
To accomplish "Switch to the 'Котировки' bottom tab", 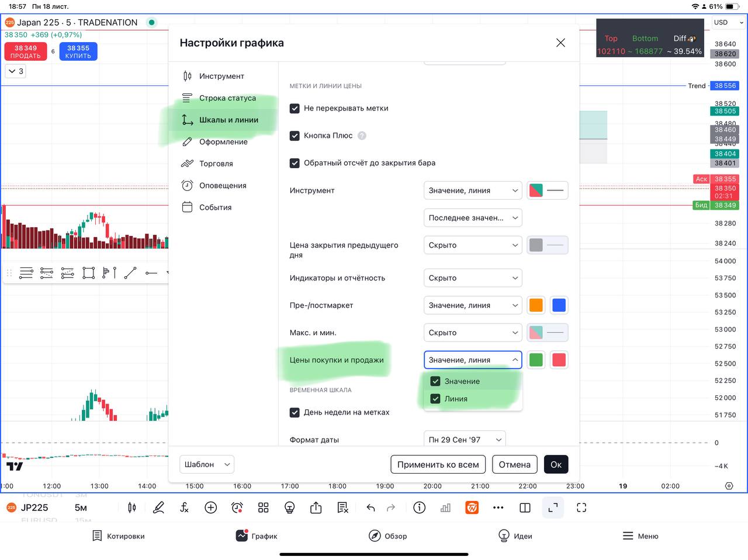I will tap(119, 536).
